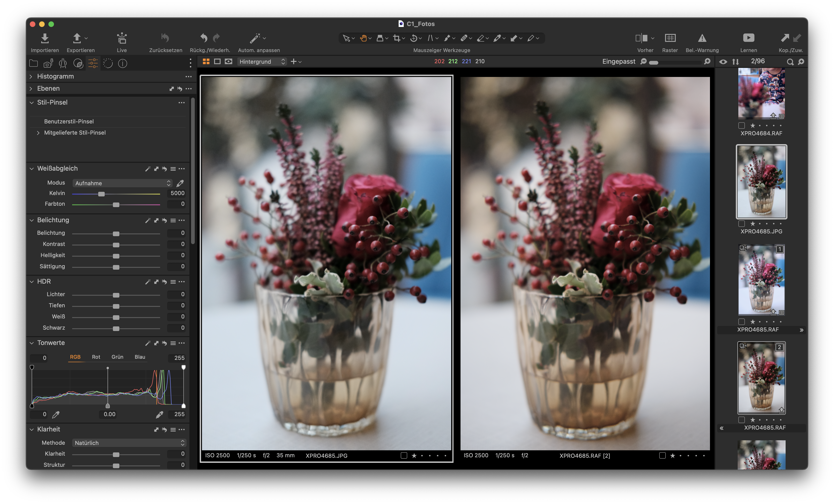This screenshot has height=504, width=834.
Task: Pick white balance with the eyedropper
Action: tap(180, 183)
